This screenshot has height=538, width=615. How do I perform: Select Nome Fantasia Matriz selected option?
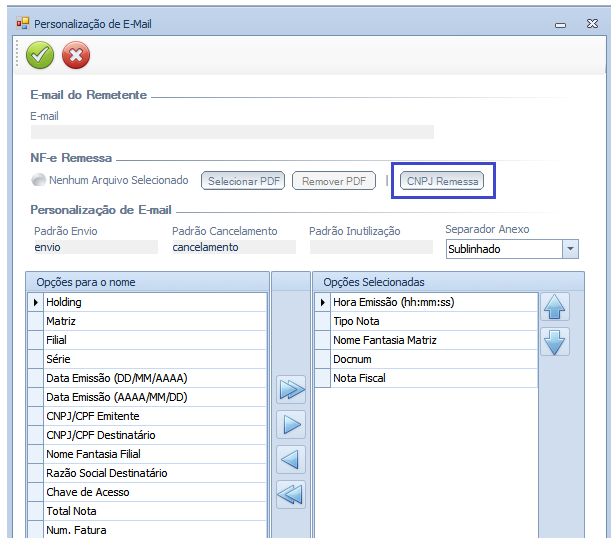click(434, 340)
